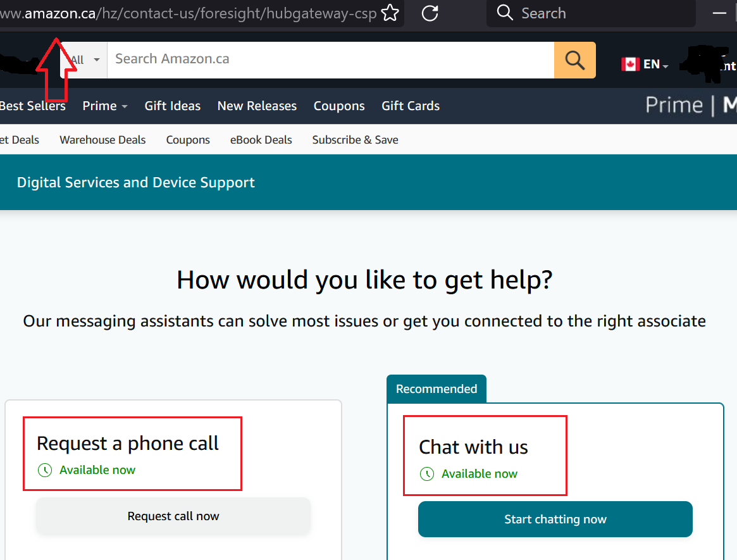Open the EN language dropdown
The width and height of the screenshot is (737, 560).
[x=655, y=65]
